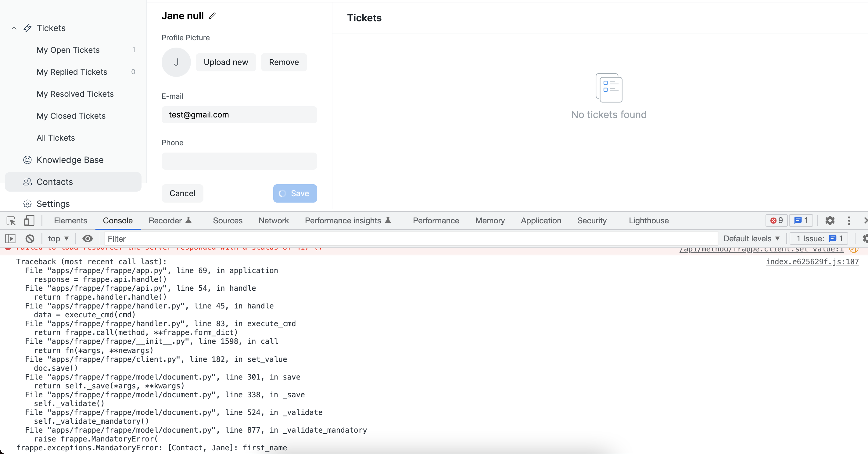Viewport: 868px width, 454px height.
Task: Toggle the live expression eye icon
Action: point(88,239)
